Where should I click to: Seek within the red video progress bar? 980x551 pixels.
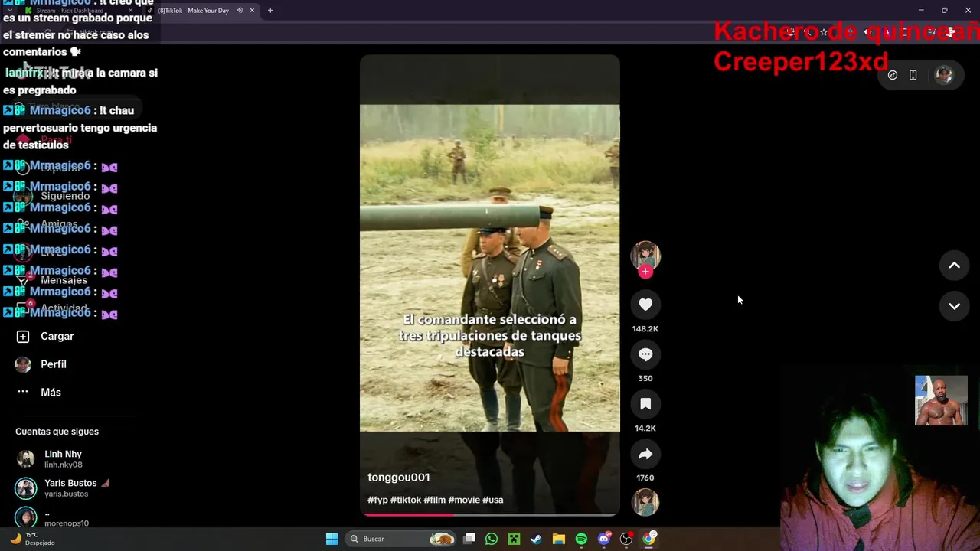tap(490, 514)
